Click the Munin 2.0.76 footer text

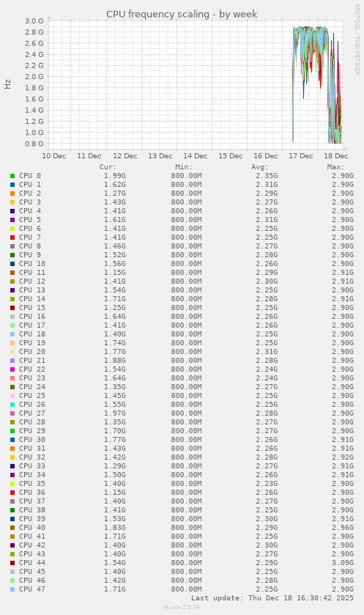click(182, 607)
